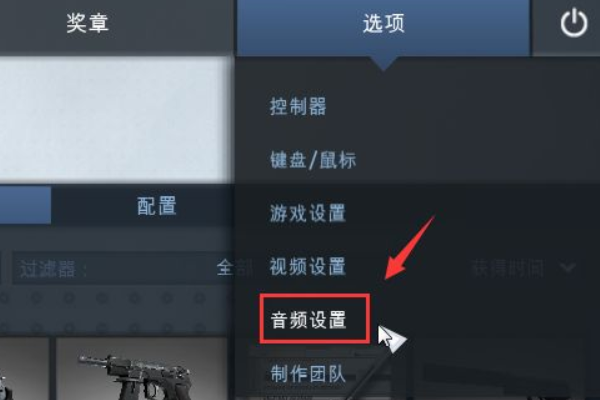Open 视频设置 from the dropdown
This screenshot has height=400, width=600.
(x=308, y=266)
